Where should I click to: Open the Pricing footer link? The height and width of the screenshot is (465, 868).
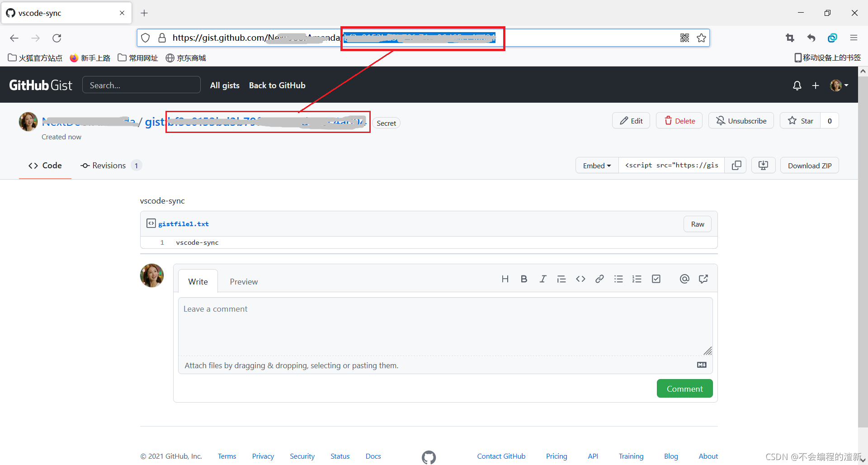557,456
